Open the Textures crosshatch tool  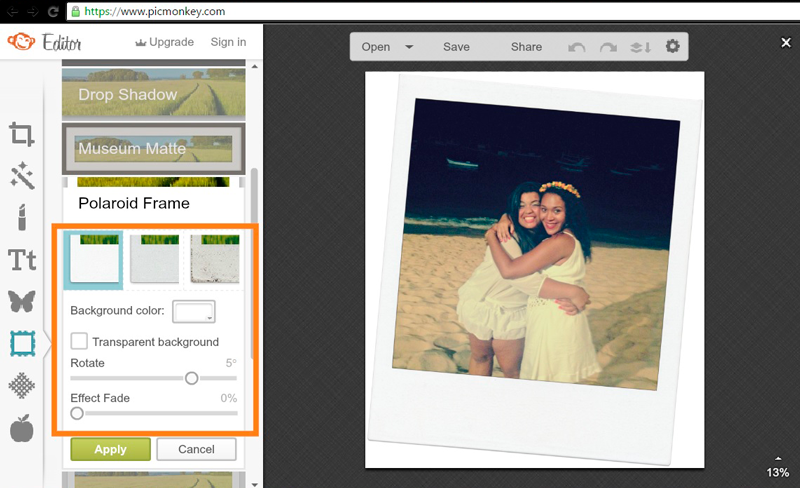22,385
